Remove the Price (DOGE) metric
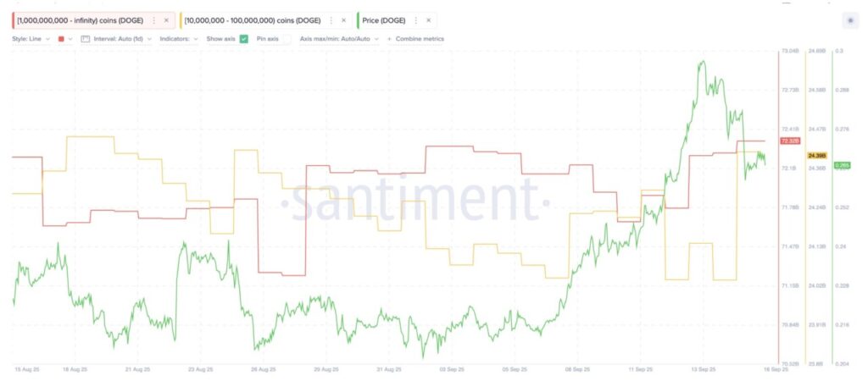Screen dimensions: 868x392 click(429, 19)
